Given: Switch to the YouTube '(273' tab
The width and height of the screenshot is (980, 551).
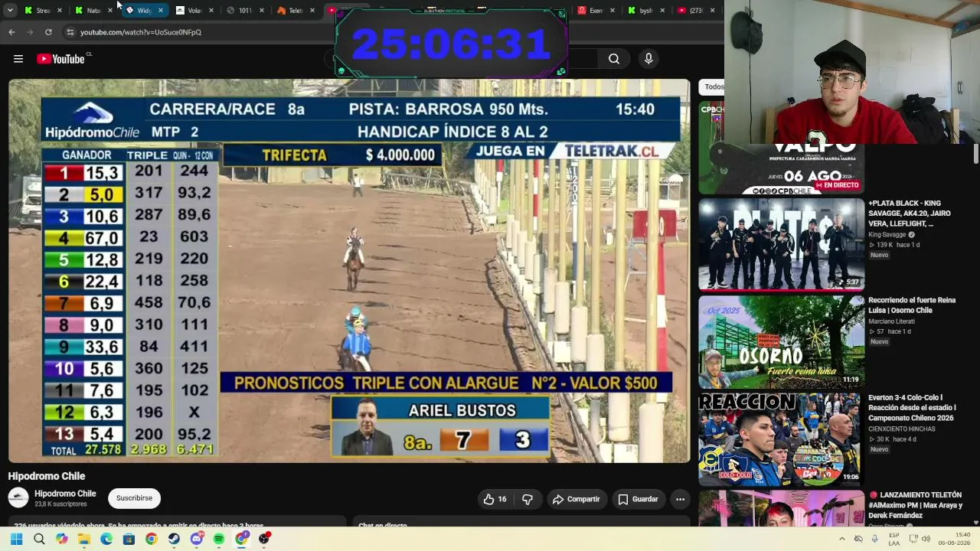Looking at the screenshot, I should [x=695, y=11].
